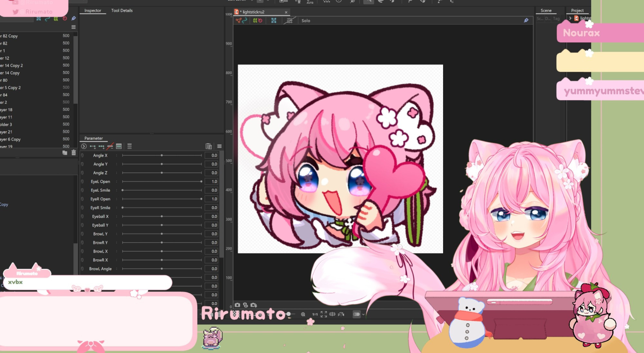Click the parameter grid dots icon

[129, 146]
